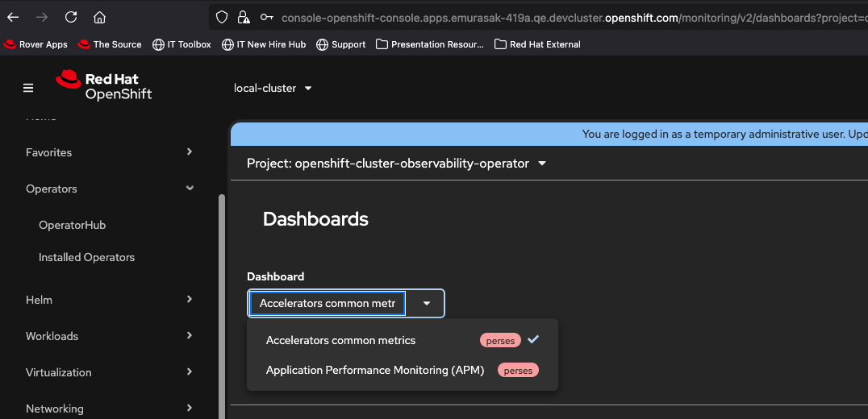Select Application Performance Monitoring (APM) option
This screenshot has height=419, width=868.
point(375,371)
